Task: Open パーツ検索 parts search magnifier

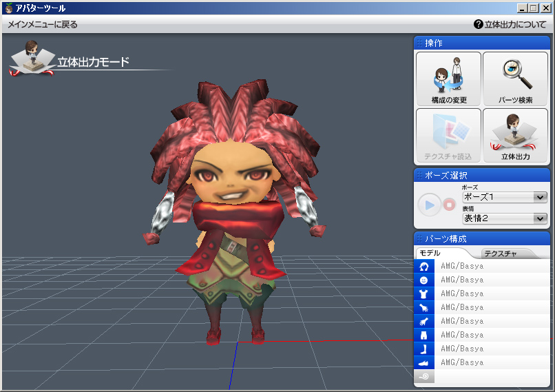Action: pyautogui.click(x=515, y=79)
